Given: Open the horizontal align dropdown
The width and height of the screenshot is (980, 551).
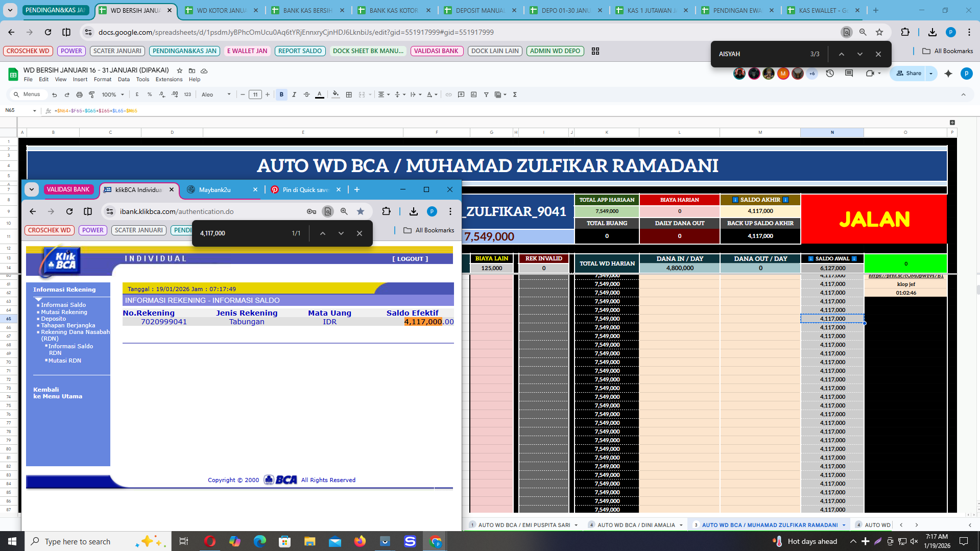Looking at the screenshot, I should pyautogui.click(x=384, y=94).
